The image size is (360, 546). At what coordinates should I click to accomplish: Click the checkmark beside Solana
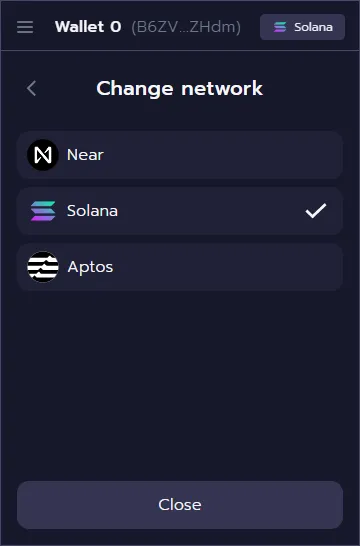pyautogui.click(x=316, y=211)
